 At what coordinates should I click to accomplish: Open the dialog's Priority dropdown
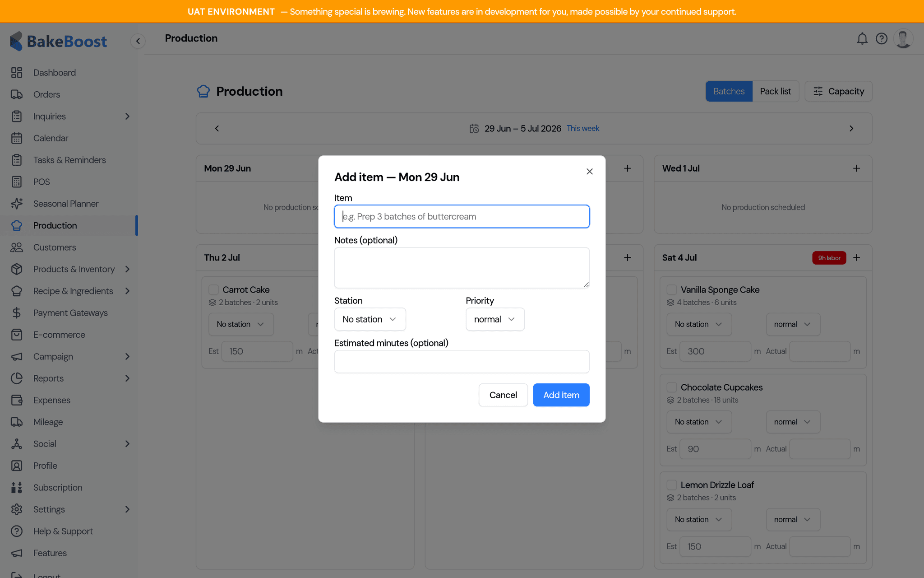pyautogui.click(x=495, y=319)
